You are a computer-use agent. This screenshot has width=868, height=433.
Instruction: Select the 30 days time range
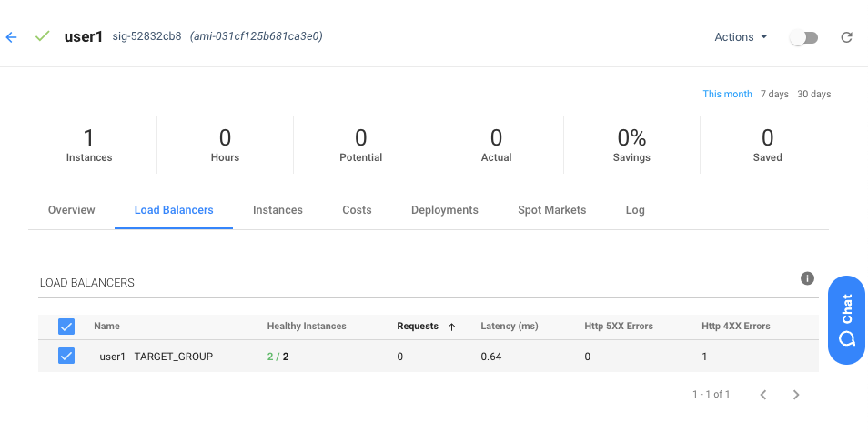click(x=813, y=94)
